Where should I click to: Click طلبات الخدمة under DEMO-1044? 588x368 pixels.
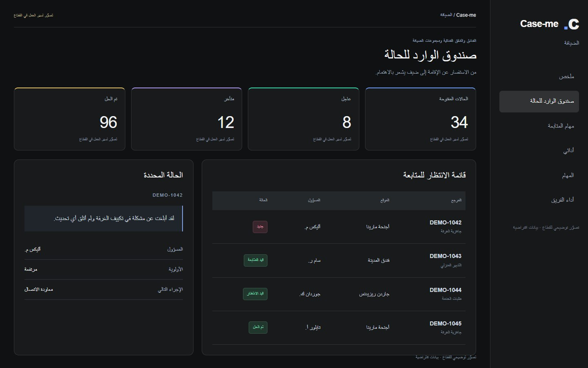click(x=452, y=299)
